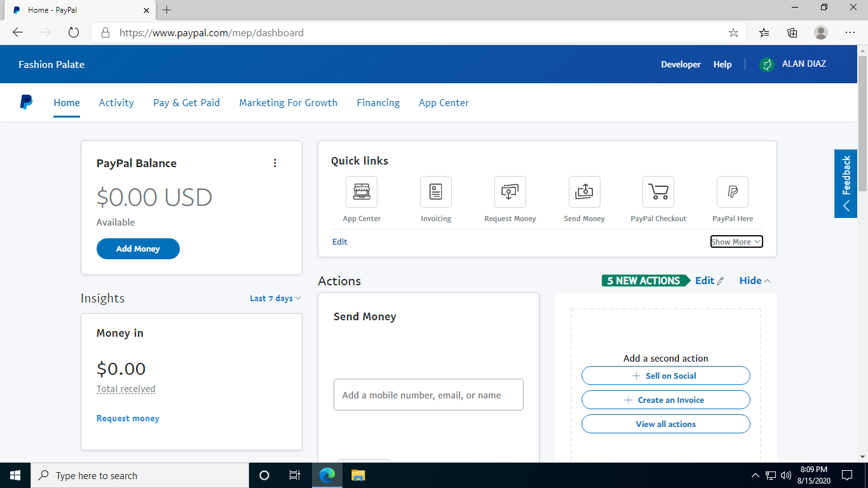Launch Cortana from the taskbar circle

[264, 475]
